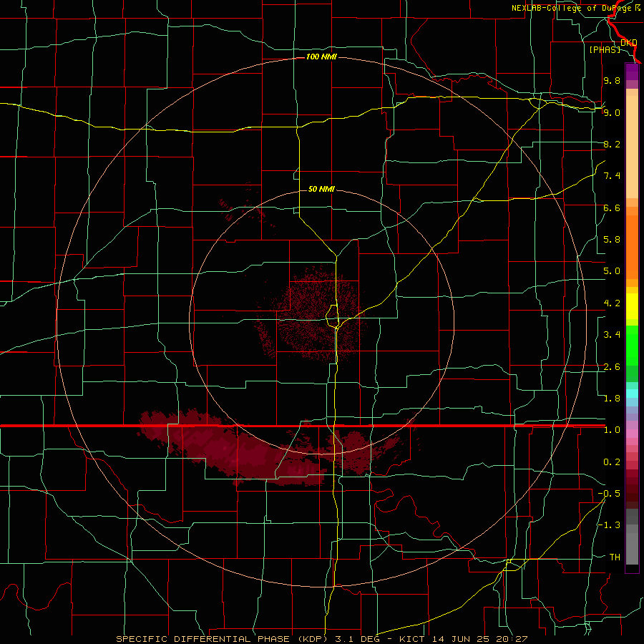This screenshot has height=644, width=644.
Task: Pick the solid orange segment of the color bar
Action: tap(632, 248)
